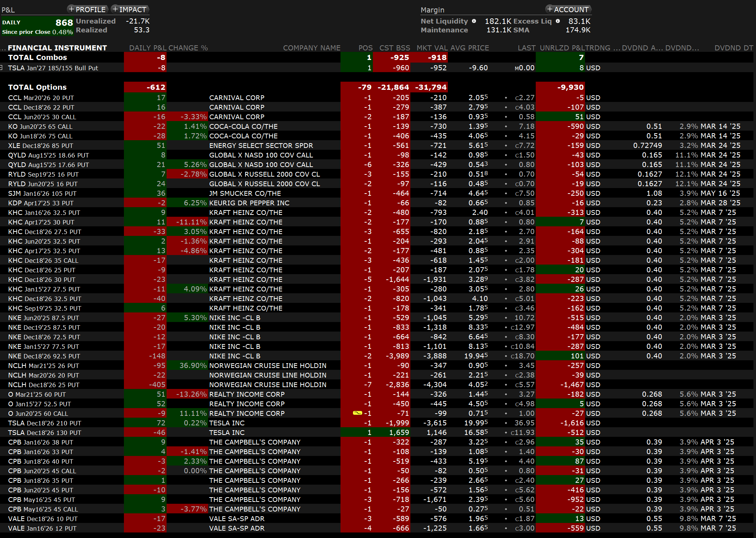Select the TSLA Dec18'26 130 PUT row
756x538 pixels.
pyautogui.click(x=377, y=432)
